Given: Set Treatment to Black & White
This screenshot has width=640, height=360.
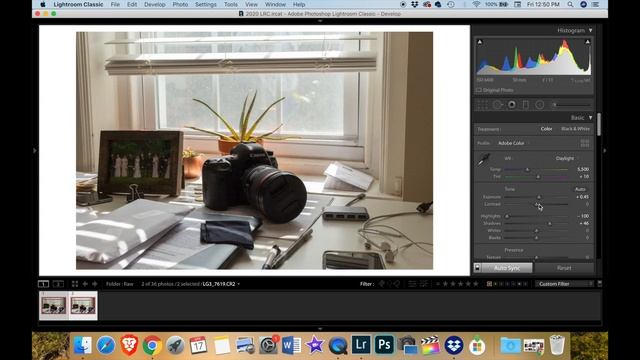Looking at the screenshot, I should [x=575, y=129].
